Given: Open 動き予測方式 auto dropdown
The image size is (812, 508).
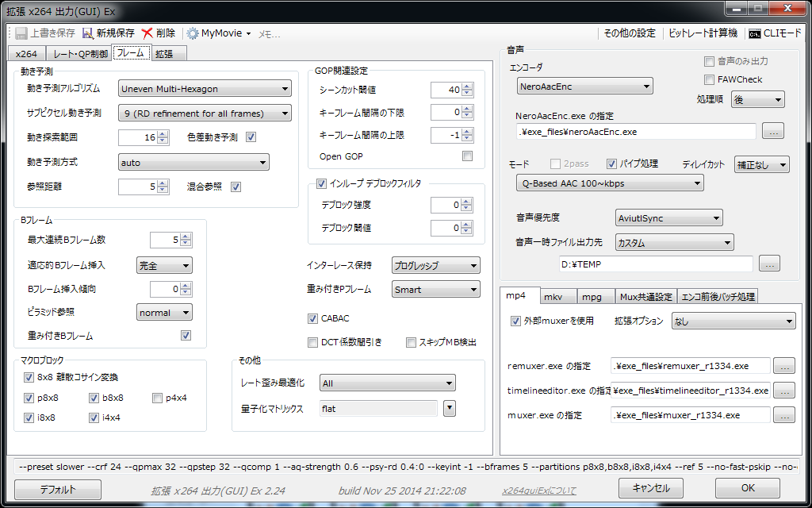Looking at the screenshot, I should click(x=193, y=162).
